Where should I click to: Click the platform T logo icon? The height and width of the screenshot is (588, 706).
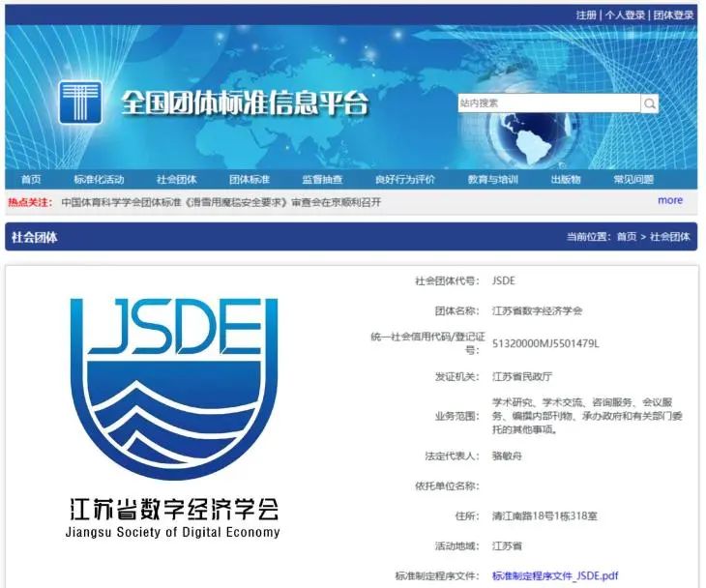[80, 103]
